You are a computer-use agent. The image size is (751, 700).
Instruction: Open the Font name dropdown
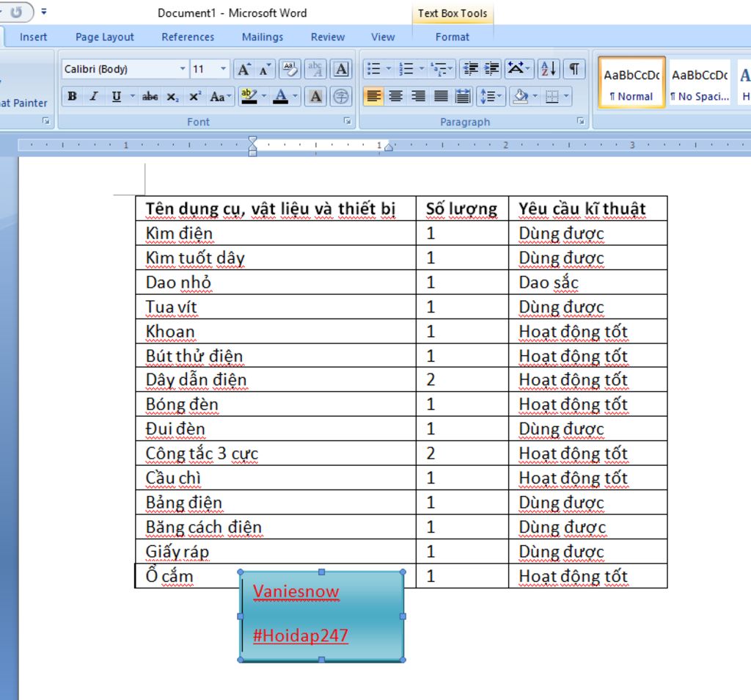[183, 69]
